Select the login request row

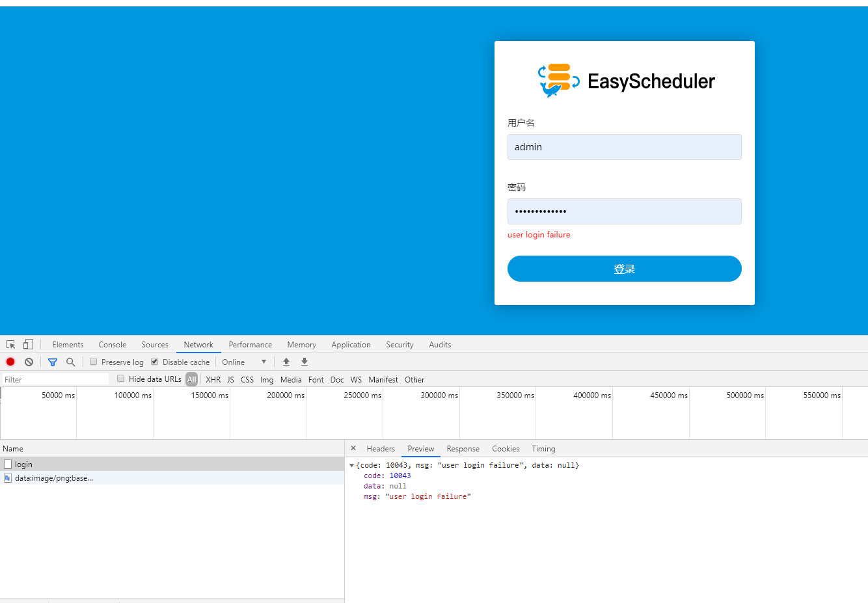[x=172, y=464]
